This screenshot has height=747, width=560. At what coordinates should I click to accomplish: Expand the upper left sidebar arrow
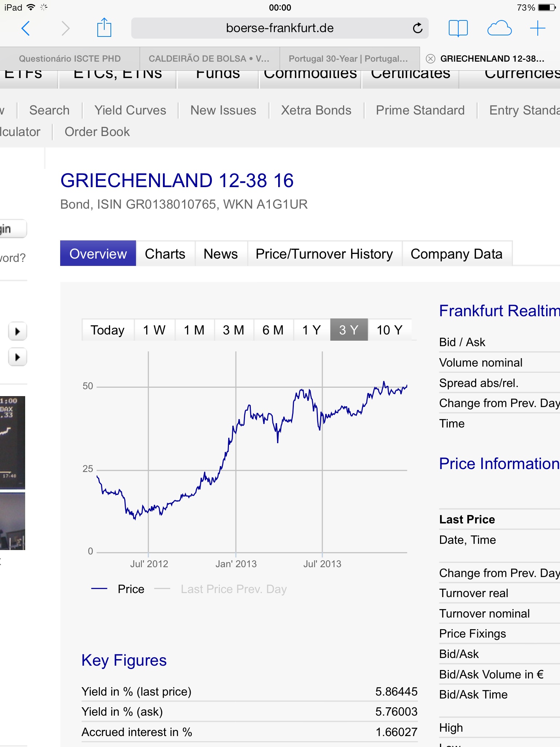point(17,332)
